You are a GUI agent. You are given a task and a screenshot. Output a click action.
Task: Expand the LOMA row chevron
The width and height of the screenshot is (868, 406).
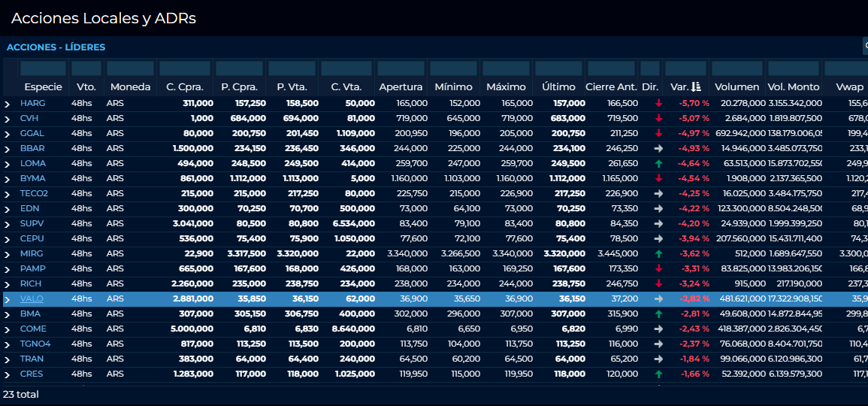[x=8, y=164]
